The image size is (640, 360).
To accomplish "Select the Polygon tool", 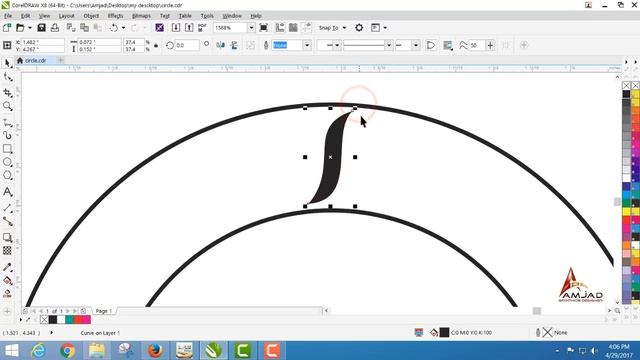I will click(7, 176).
